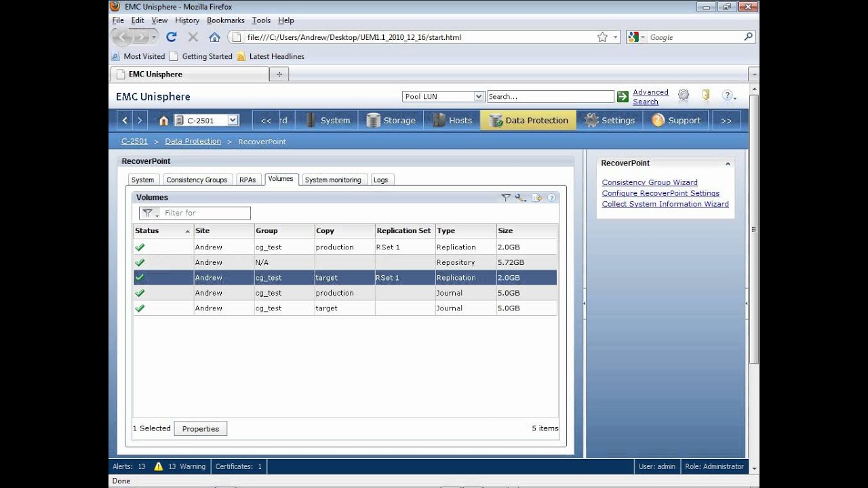Image resolution: width=868 pixels, height=488 pixels.
Task: Open the Storage menu
Action: tap(391, 120)
